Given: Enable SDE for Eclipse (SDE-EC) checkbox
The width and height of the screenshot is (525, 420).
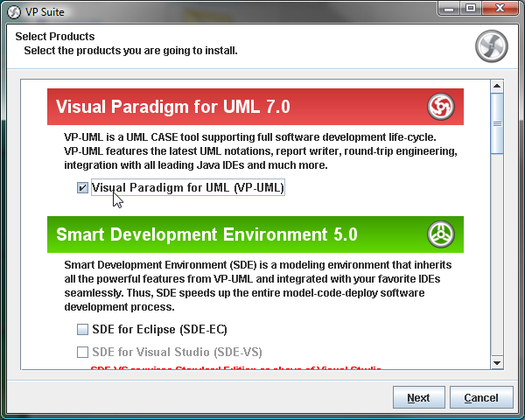Looking at the screenshot, I should pos(82,329).
